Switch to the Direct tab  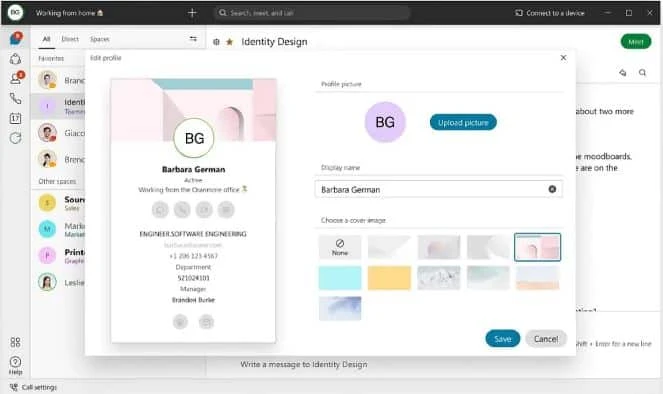pyautogui.click(x=70, y=39)
